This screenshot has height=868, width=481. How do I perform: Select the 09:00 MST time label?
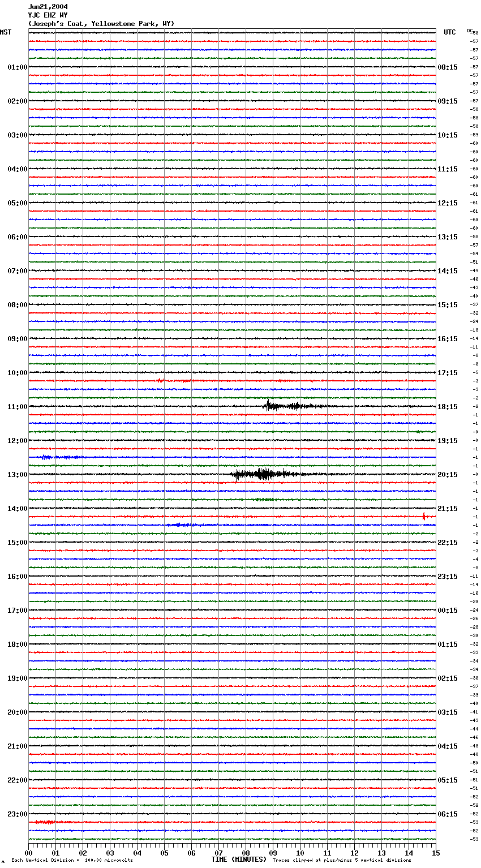18,339
